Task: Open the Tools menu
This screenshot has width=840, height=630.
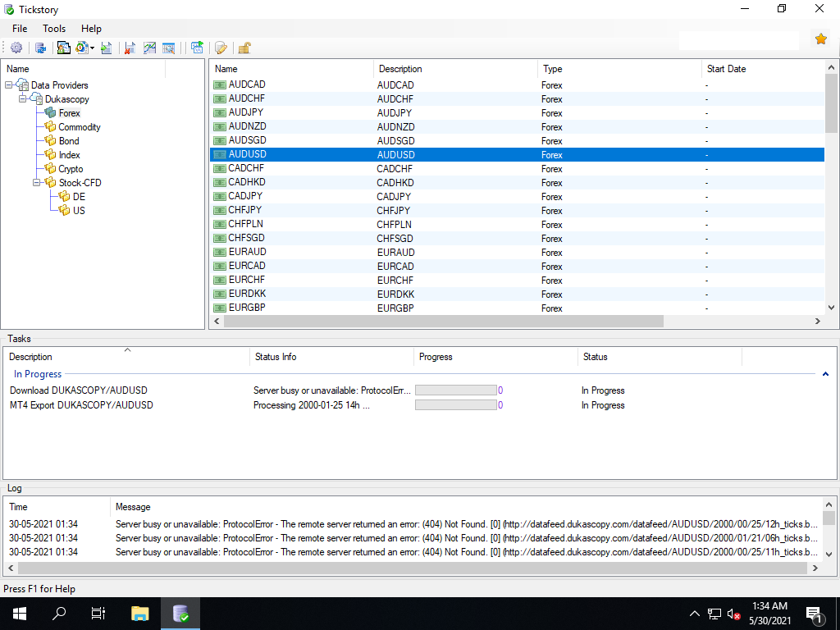Action: pos(54,29)
